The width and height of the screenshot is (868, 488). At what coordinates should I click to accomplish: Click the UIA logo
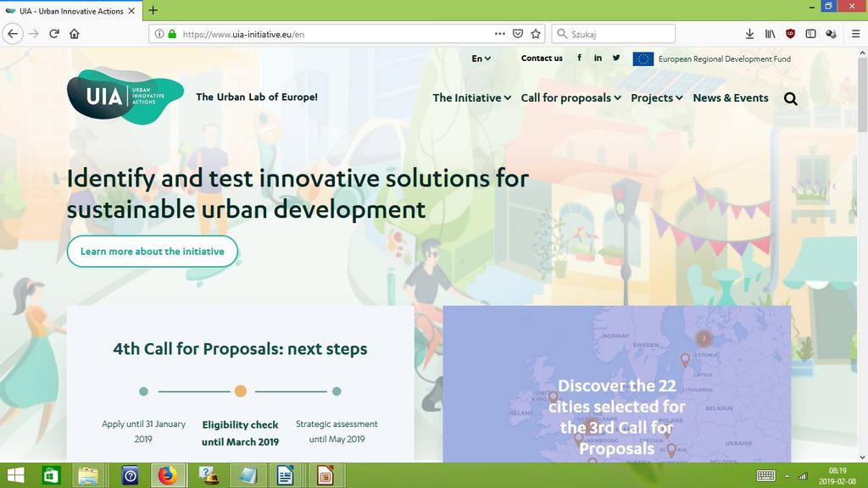pyautogui.click(x=125, y=97)
